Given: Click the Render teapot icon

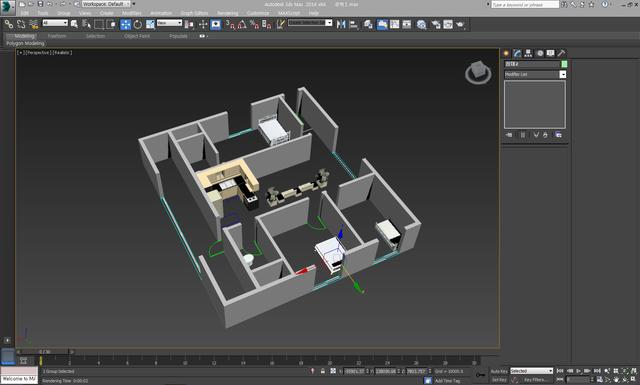Looking at the screenshot, I should tap(460, 24).
